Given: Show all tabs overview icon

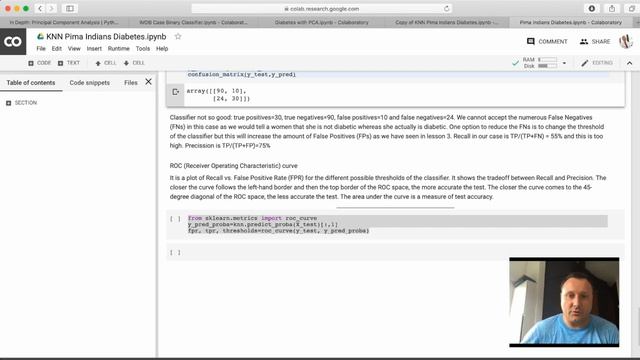Looking at the screenshot, I should click(x=632, y=8).
